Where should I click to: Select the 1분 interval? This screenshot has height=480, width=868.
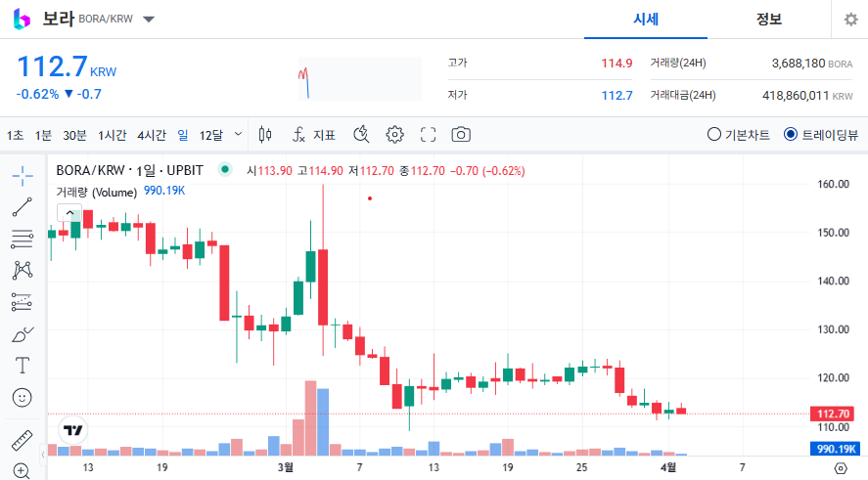(x=43, y=135)
